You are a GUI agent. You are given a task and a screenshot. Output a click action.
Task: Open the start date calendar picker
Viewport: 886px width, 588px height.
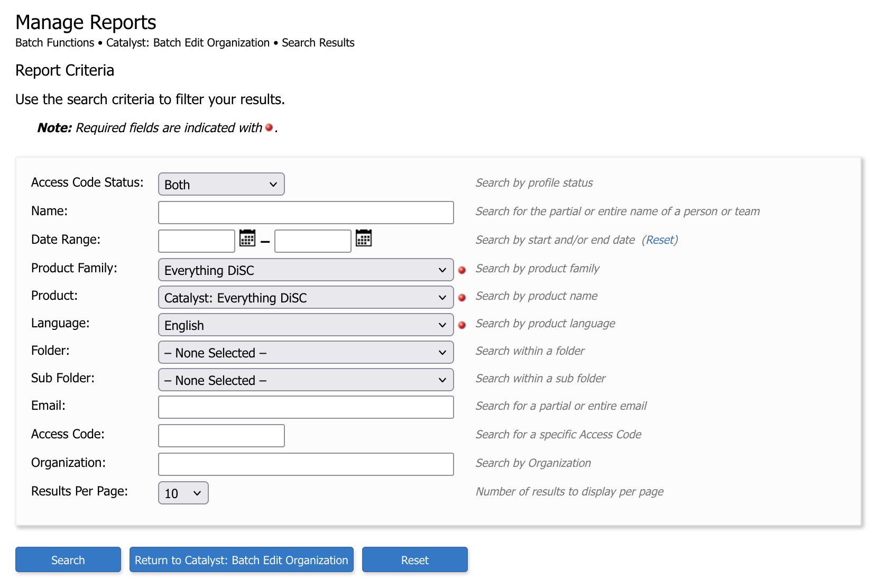[x=247, y=238]
